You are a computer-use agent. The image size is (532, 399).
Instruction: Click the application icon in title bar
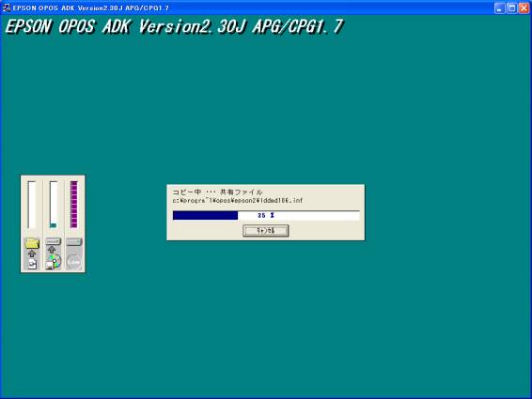pos(6,8)
